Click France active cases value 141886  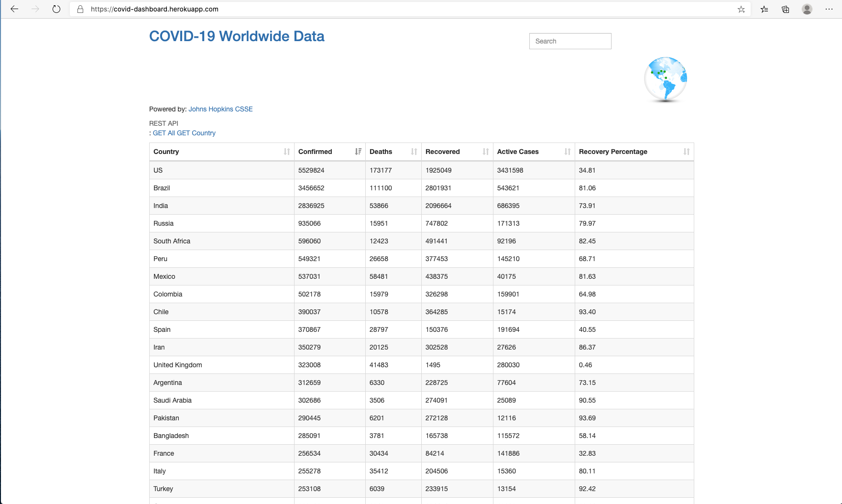coord(508,453)
